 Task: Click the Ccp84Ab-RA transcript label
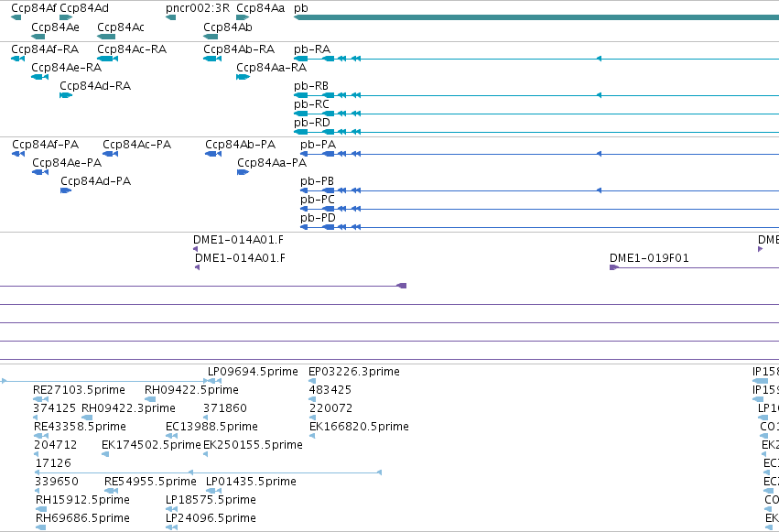click(x=239, y=49)
